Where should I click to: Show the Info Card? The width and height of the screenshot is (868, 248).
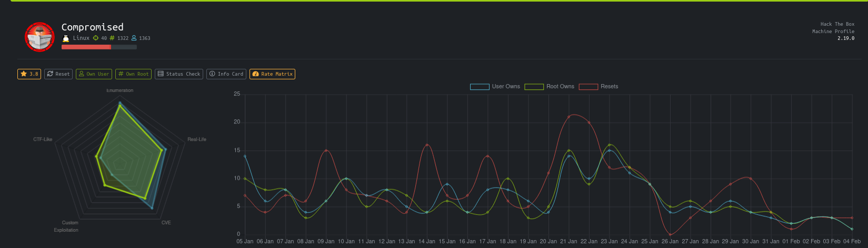[226, 74]
